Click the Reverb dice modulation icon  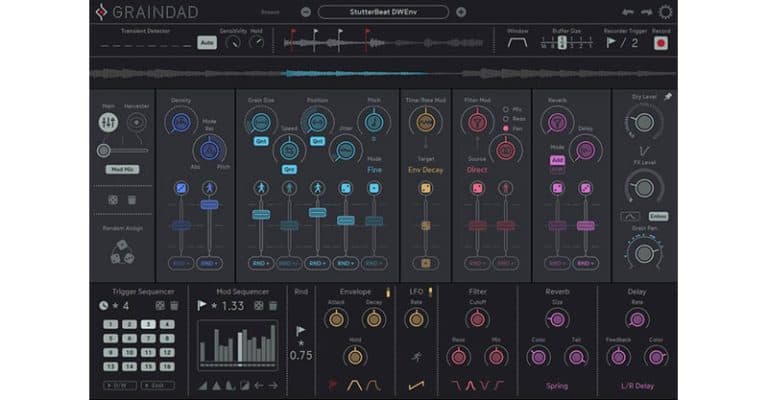557,188
